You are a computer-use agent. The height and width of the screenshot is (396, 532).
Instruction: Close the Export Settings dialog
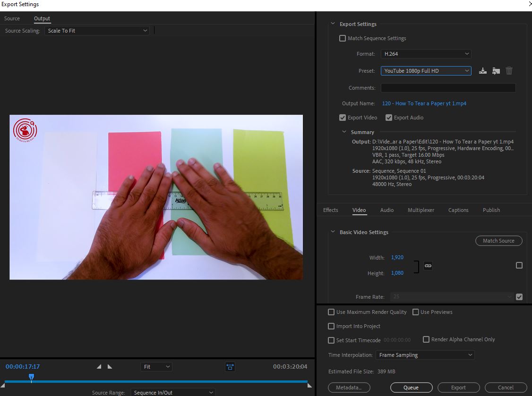click(530, 4)
